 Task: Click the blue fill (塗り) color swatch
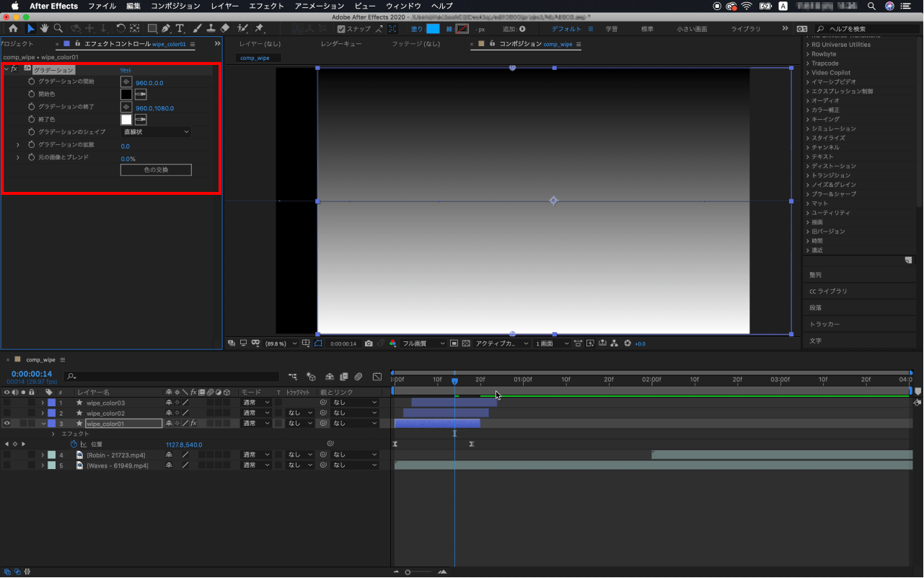(433, 29)
